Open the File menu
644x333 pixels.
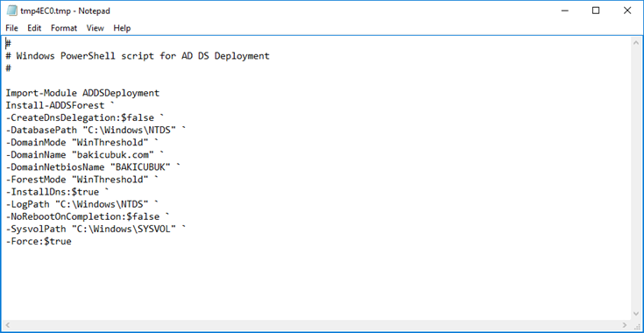[11, 28]
